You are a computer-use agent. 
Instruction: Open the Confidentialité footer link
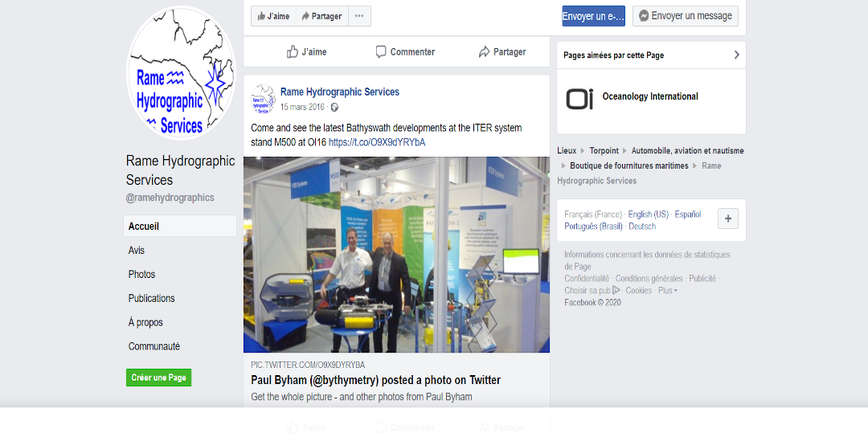[x=586, y=278]
